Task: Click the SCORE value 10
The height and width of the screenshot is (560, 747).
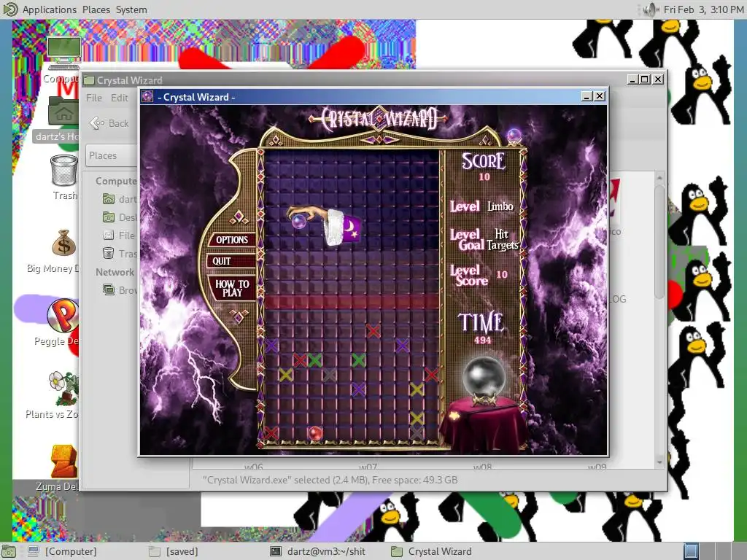Action: pos(484,177)
